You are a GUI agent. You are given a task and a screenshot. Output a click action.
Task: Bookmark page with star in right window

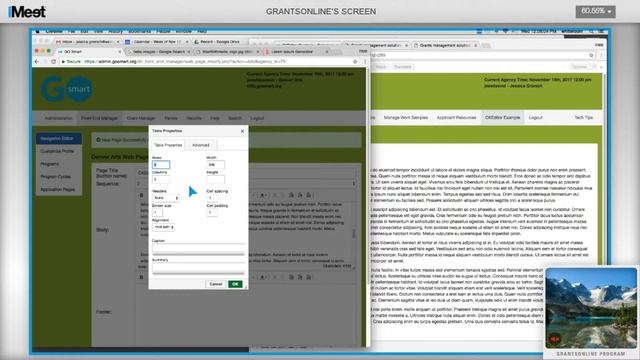(x=591, y=55)
